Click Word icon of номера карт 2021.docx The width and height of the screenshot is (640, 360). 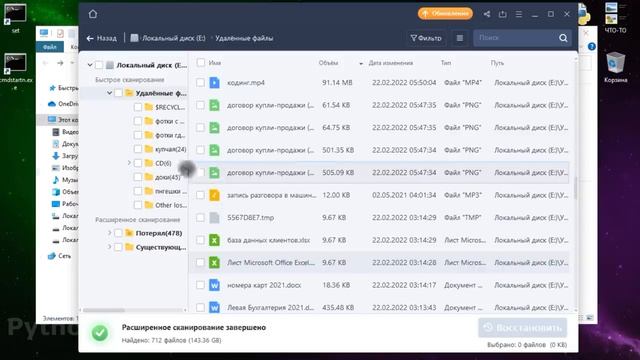coord(214,284)
